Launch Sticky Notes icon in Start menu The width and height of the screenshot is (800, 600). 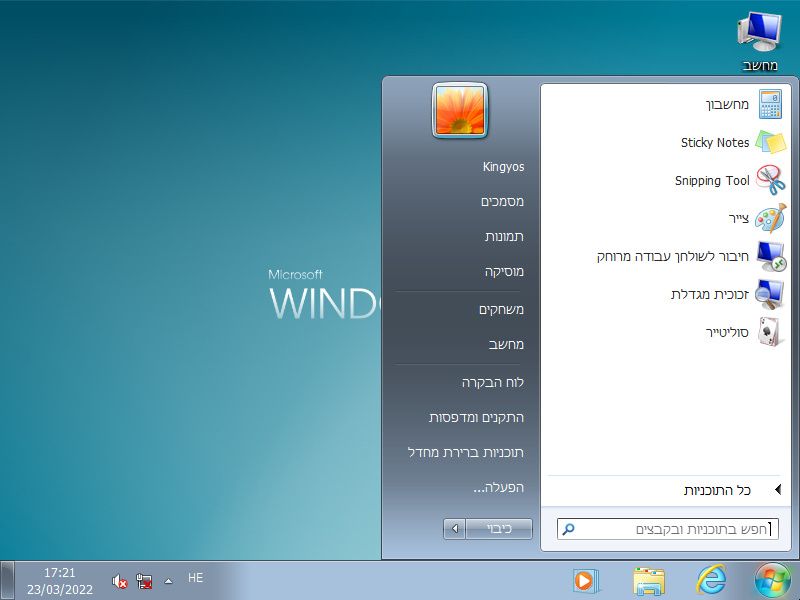pyautogui.click(x=770, y=142)
